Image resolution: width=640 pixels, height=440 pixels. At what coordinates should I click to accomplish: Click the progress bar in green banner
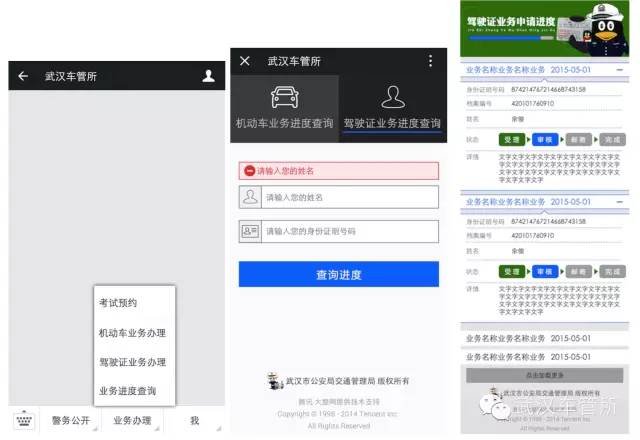coord(511,38)
